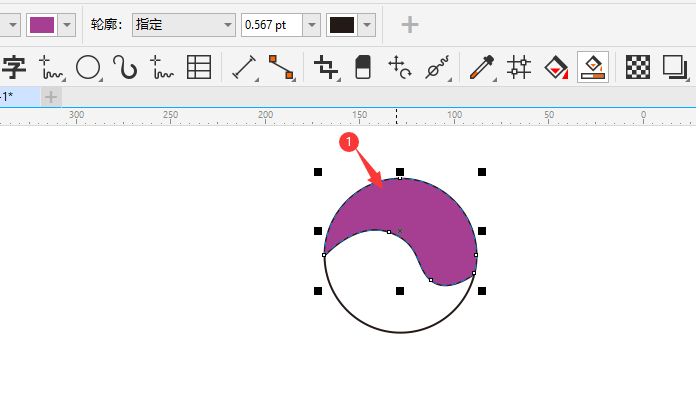Select the Text tool
Image resolution: width=696 pixels, height=404 pixels.
pyautogui.click(x=14, y=67)
